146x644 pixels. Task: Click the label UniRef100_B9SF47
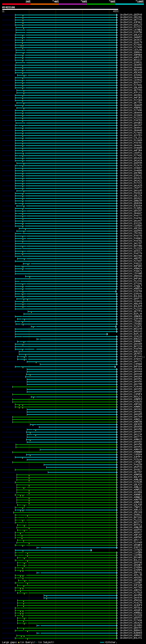tap(131, 82)
